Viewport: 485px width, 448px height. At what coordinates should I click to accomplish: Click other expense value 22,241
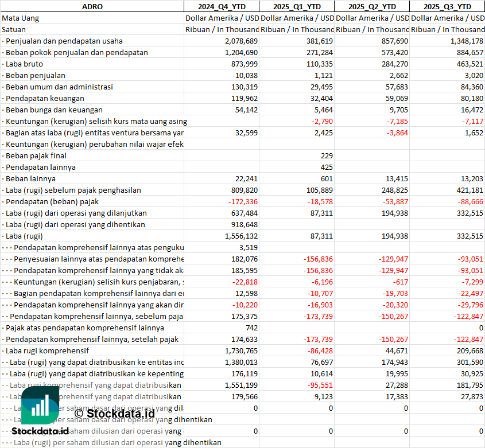246,178
